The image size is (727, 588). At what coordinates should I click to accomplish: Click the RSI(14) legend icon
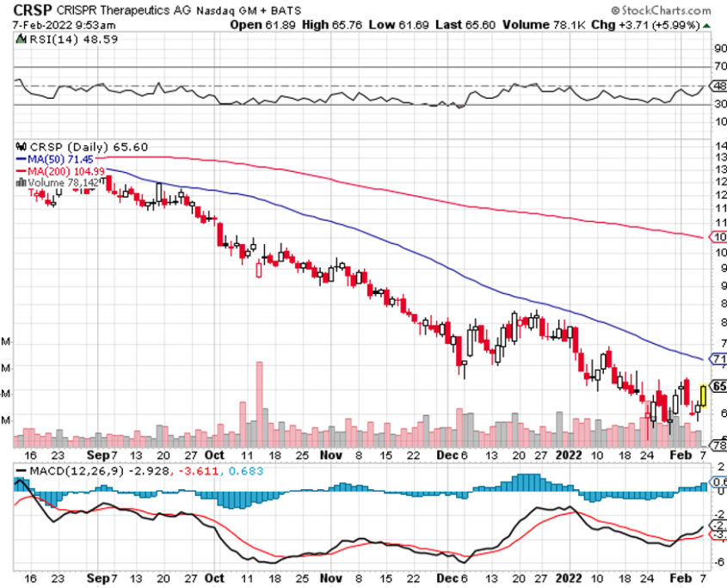coord(21,39)
